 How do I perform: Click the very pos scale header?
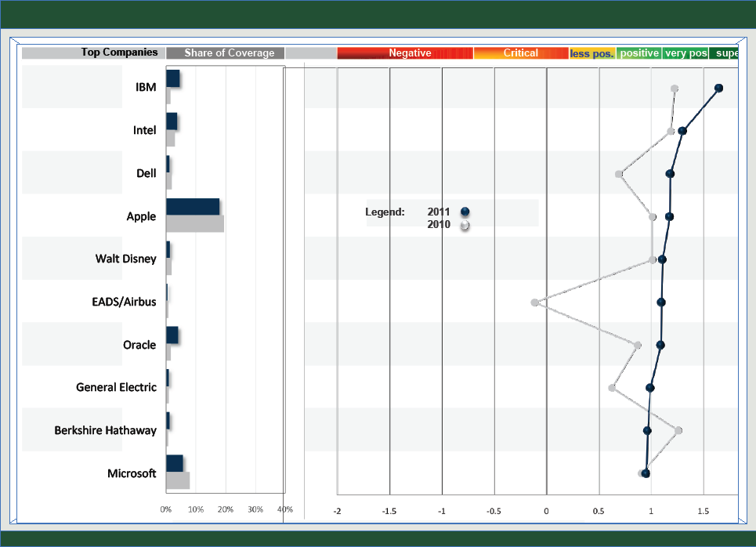685,53
